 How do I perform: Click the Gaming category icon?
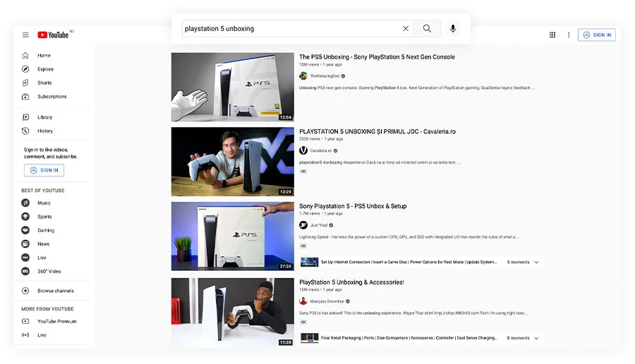[25, 230]
